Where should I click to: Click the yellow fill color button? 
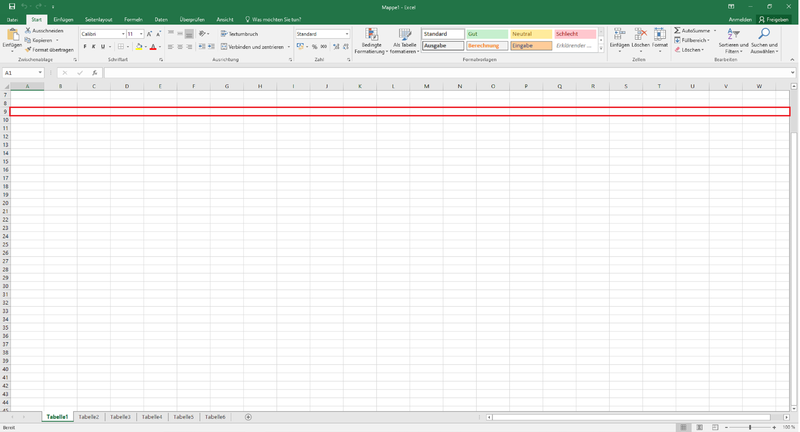tap(139, 47)
